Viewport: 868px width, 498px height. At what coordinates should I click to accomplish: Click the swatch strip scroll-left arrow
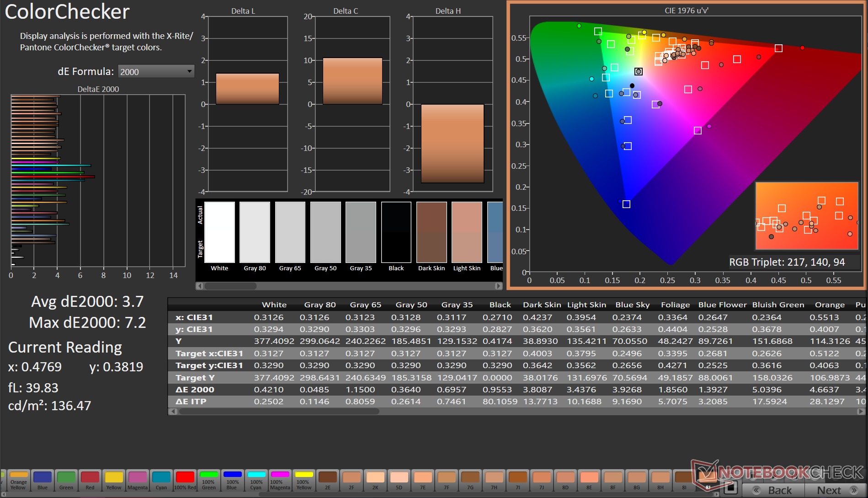point(199,286)
